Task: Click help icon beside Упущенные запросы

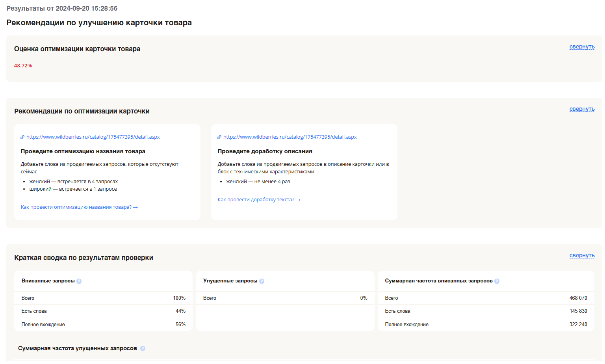Action: pos(262,281)
